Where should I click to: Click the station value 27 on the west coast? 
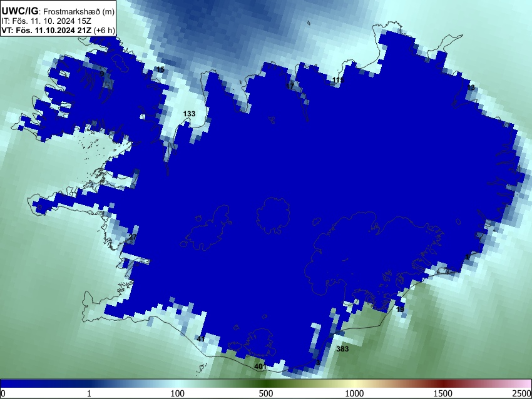[x=133, y=237]
